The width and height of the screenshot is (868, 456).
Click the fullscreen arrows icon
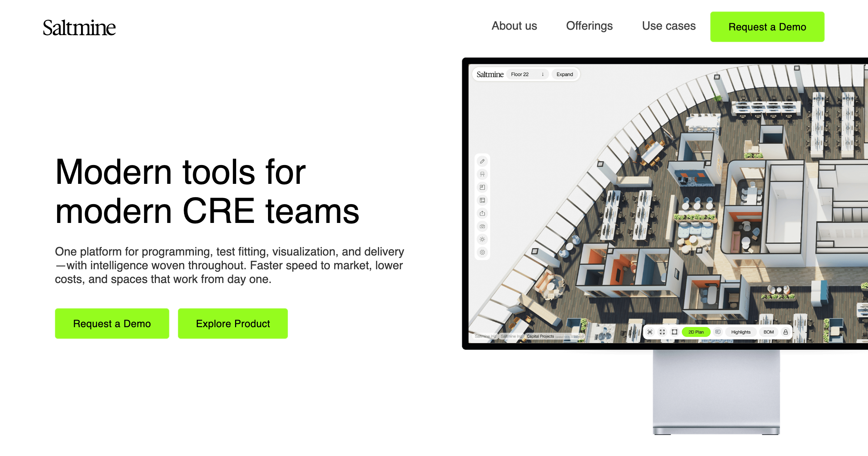[x=662, y=332]
